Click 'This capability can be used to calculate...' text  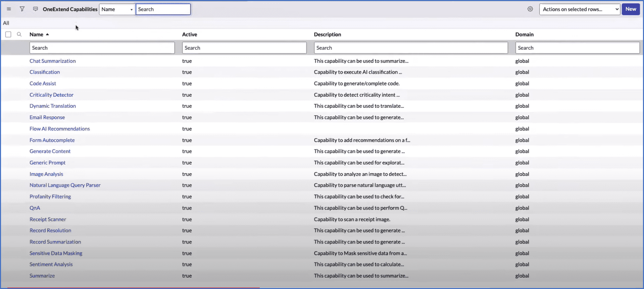coord(359,264)
